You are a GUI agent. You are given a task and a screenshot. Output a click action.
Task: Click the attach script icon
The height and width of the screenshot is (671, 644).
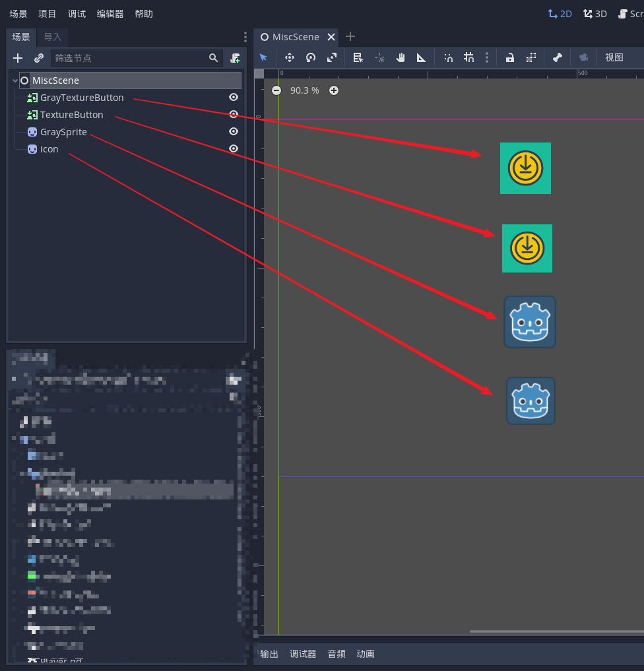[235, 58]
